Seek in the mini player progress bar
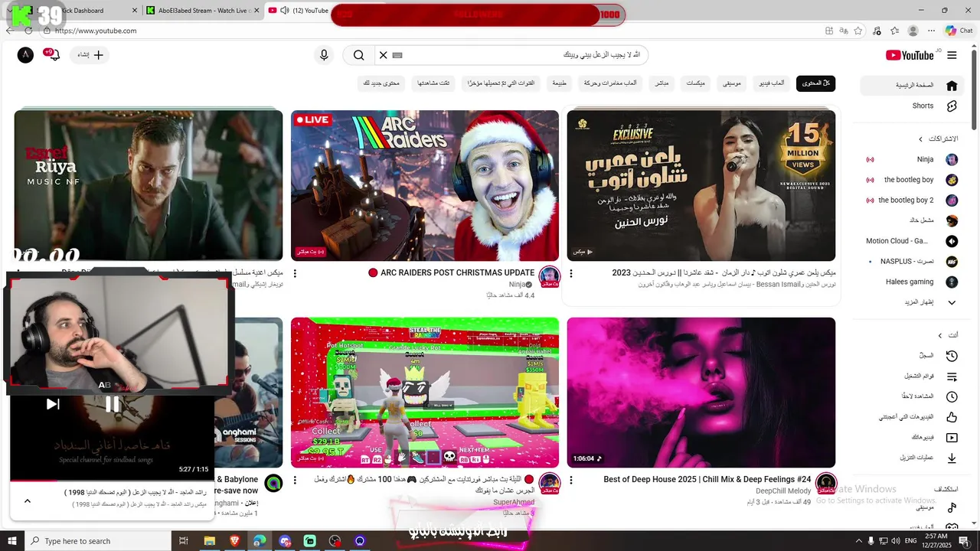This screenshot has height=551, width=980. [x=112, y=481]
